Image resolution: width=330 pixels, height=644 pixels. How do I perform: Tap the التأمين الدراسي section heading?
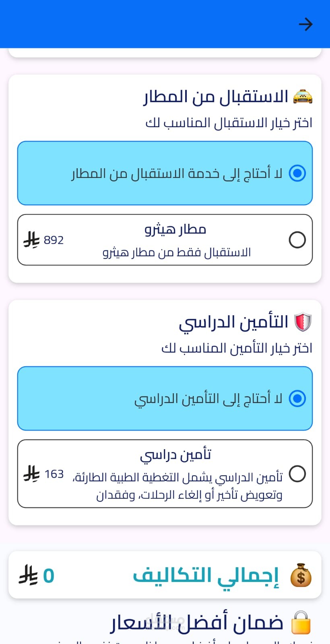pyautogui.click(x=233, y=322)
